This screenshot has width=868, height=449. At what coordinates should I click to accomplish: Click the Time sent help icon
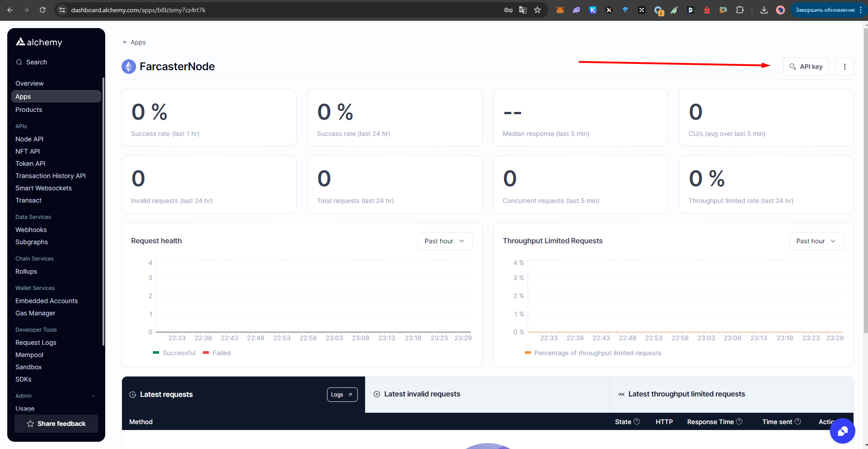pyautogui.click(x=798, y=421)
